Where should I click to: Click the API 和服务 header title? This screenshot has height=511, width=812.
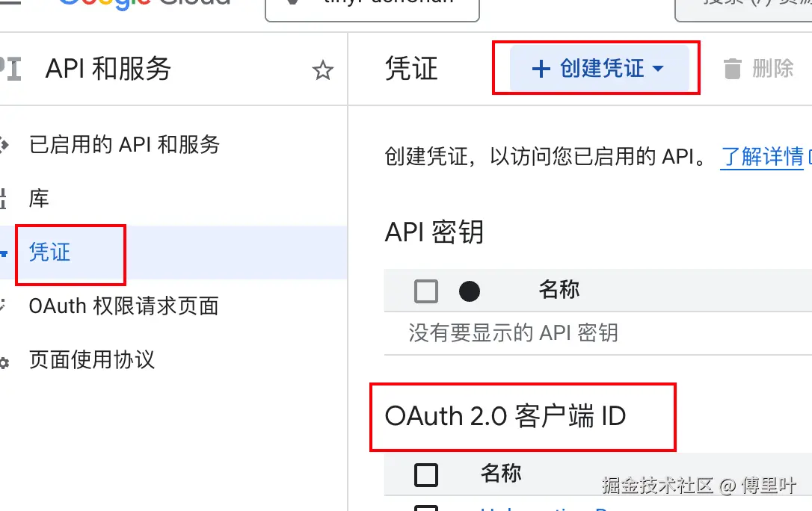pos(108,69)
